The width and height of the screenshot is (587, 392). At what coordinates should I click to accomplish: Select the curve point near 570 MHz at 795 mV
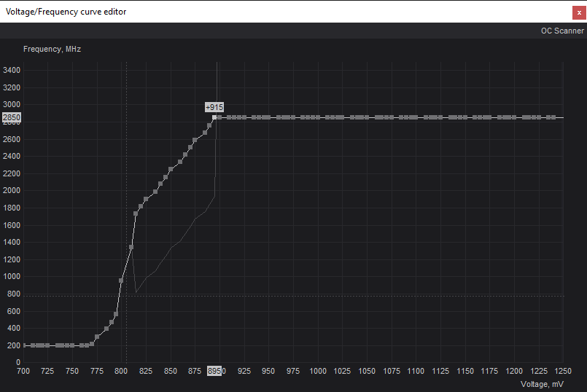pyautogui.click(x=116, y=314)
